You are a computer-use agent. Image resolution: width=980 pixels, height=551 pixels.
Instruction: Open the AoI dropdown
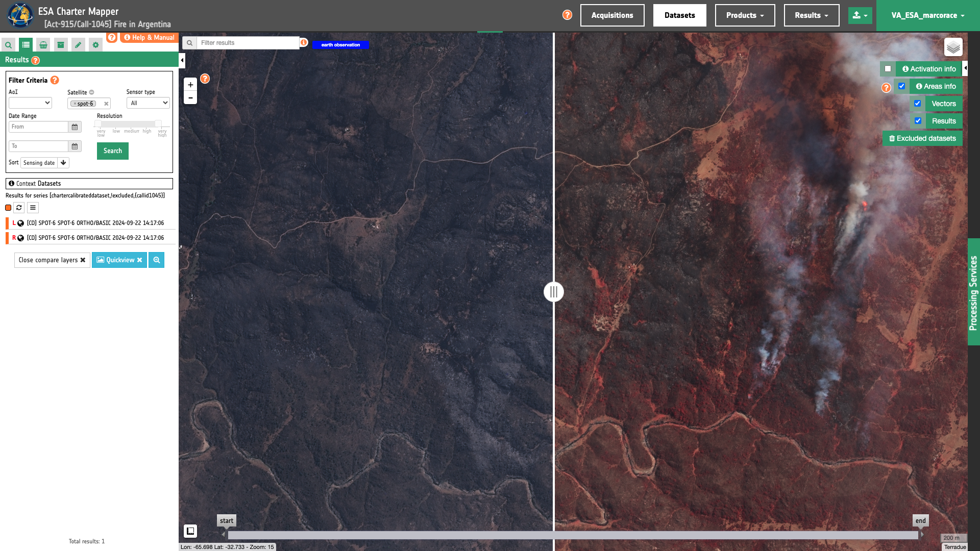[30, 103]
